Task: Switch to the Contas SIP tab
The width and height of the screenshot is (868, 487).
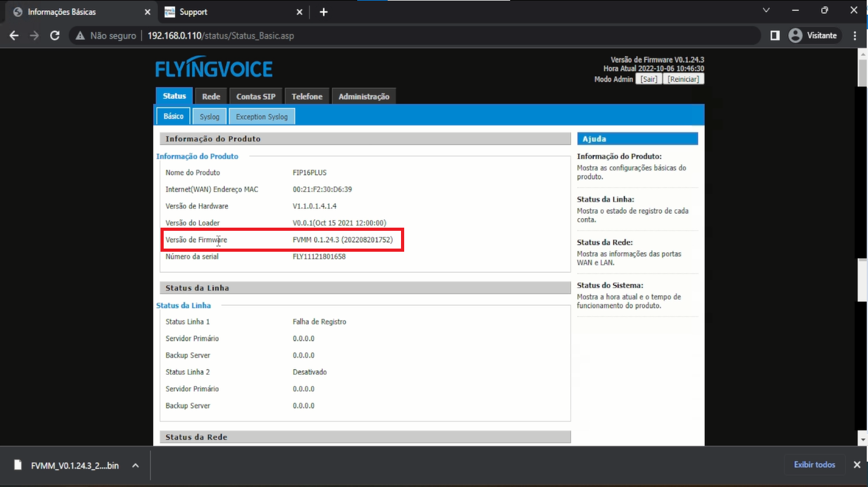Action: tap(256, 96)
